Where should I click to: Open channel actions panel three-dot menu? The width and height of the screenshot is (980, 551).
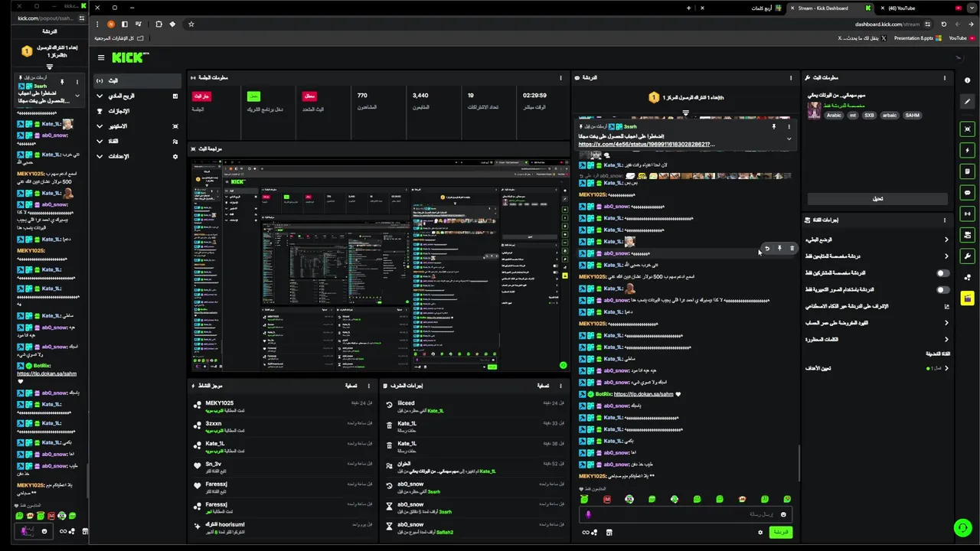[x=944, y=220]
